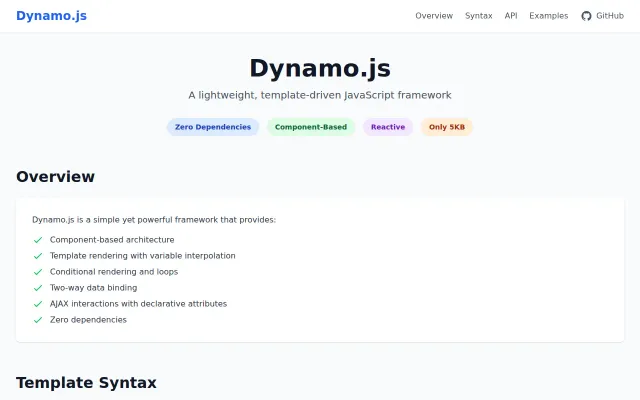
Task: Click 'Component-based architecture' list text
Action: pyautogui.click(x=112, y=240)
